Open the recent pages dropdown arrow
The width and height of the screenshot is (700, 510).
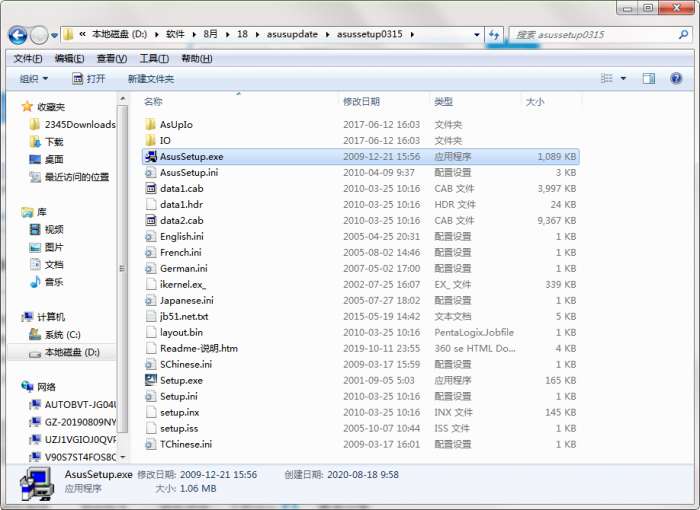point(54,35)
